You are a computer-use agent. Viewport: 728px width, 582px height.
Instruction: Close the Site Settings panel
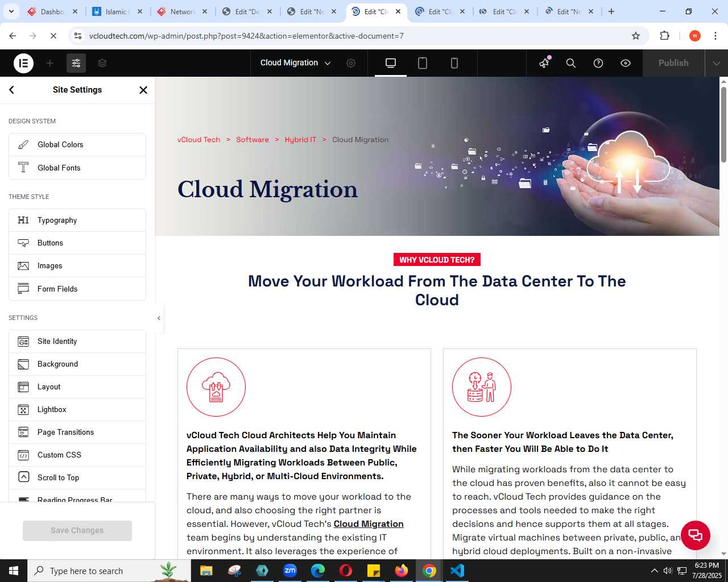coord(143,90)
